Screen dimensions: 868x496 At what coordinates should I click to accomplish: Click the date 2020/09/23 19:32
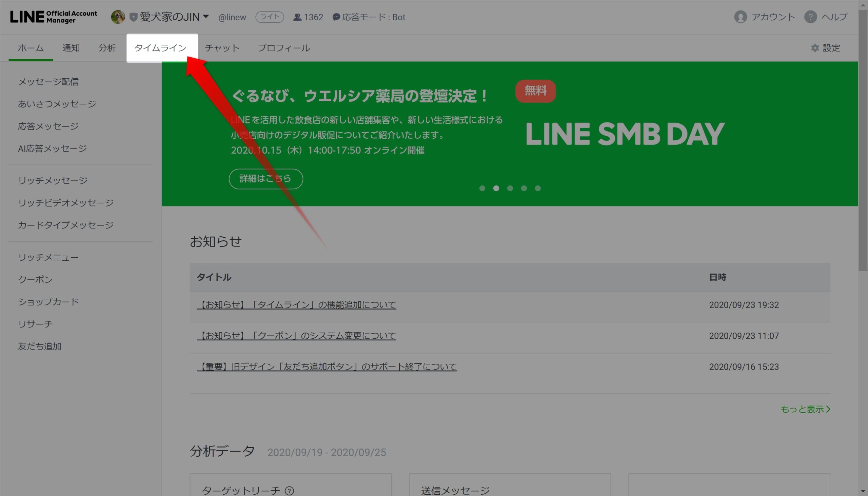pos(744,305)
